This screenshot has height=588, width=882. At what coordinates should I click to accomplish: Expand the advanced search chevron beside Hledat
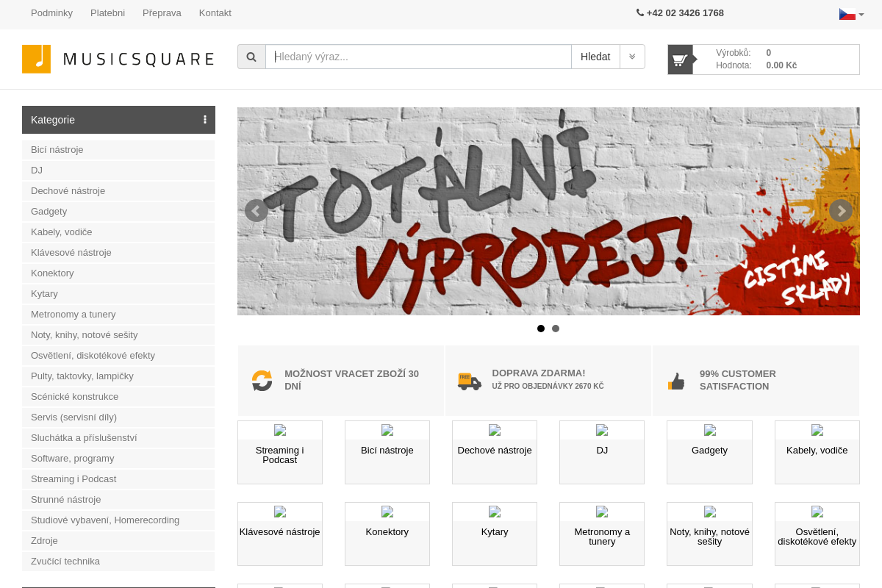coord(632,57)
